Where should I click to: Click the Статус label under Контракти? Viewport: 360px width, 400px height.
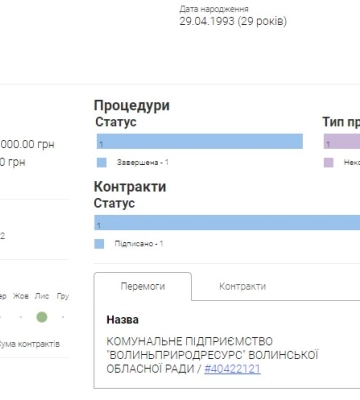[114, 203]
